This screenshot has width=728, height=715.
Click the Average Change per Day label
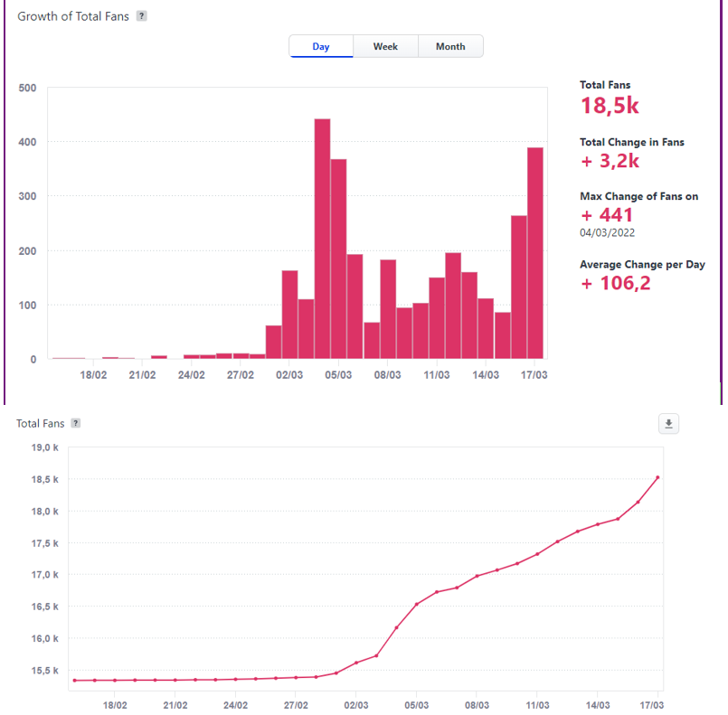(642, 265)
